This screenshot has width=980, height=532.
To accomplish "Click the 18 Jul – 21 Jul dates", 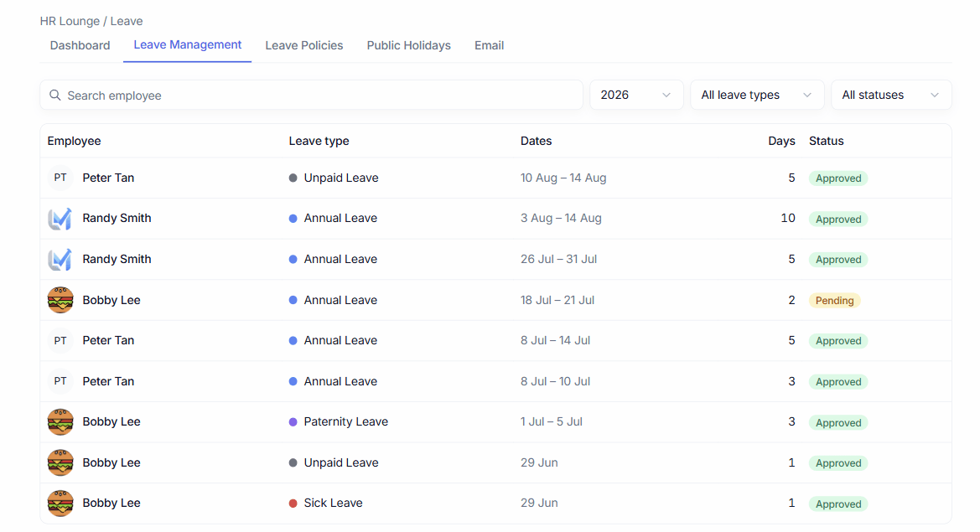I will point(557,300).
